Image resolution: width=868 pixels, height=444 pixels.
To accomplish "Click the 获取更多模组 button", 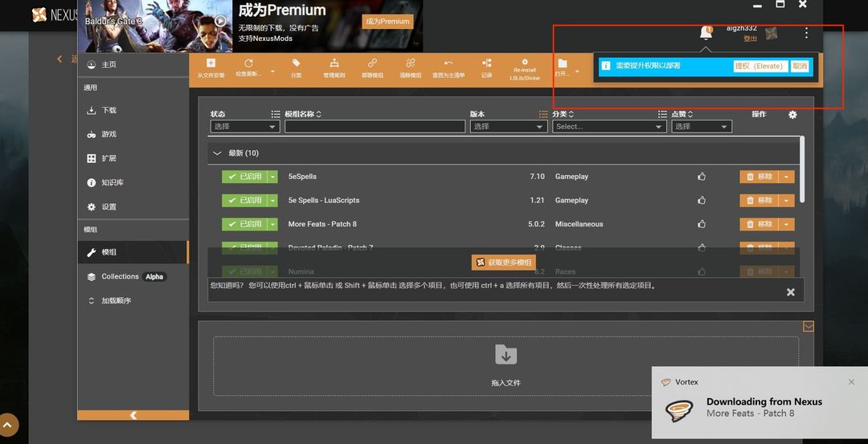I will (x=504, y=263).
